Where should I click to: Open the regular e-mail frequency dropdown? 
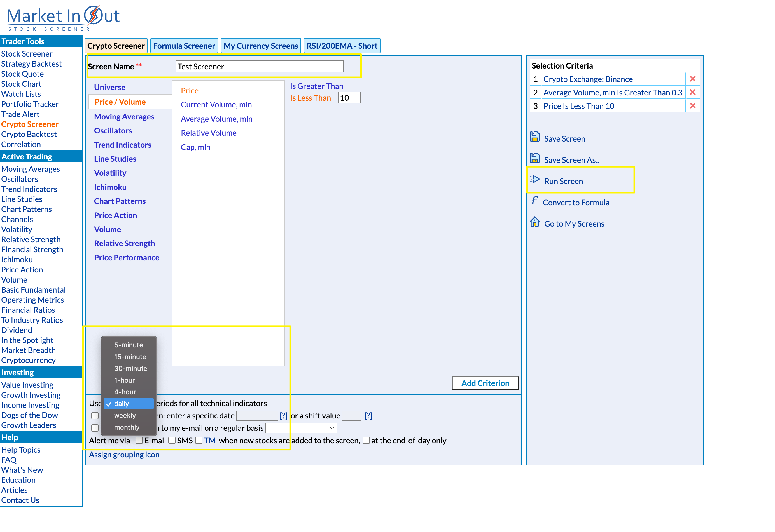click(x=301, y=428)
